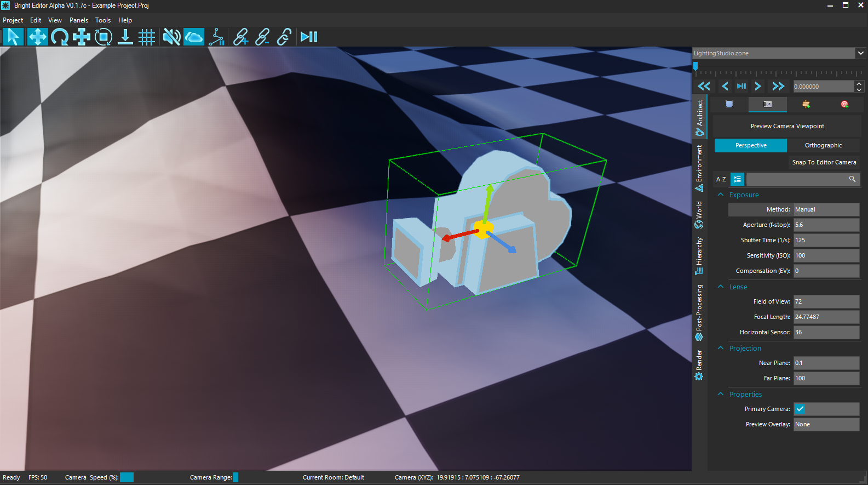Open the Environment side panel tab

click(x=699, y=168)
